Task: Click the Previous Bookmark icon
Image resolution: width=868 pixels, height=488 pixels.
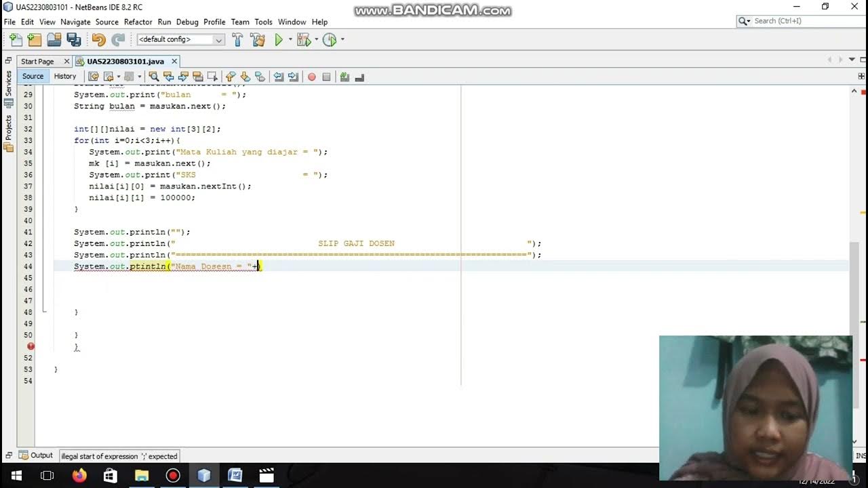Action: (x=231, y=77)
